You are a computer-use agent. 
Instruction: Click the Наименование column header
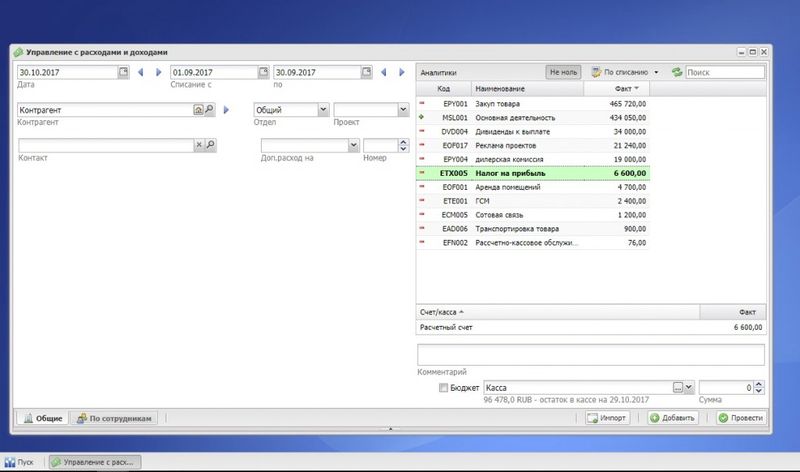pyautogui.click(x=528, y=89)
